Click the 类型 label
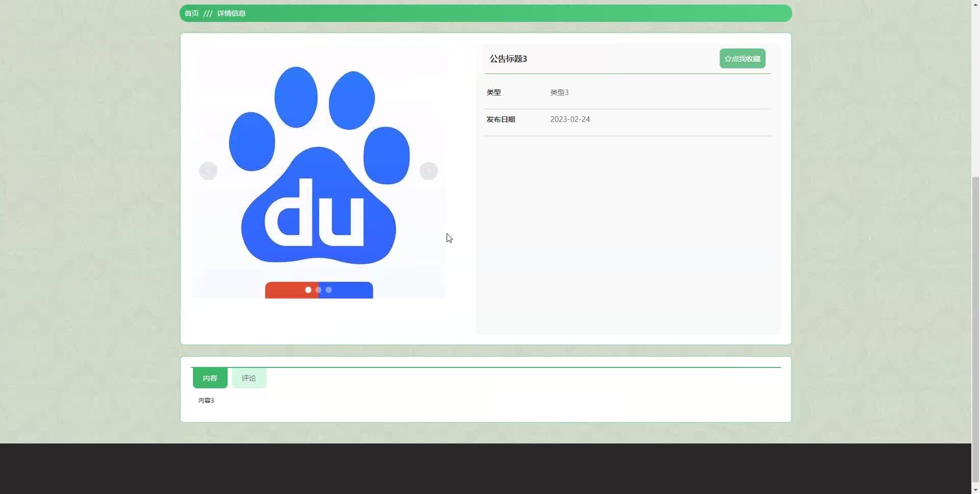 (x=494, y=92)
